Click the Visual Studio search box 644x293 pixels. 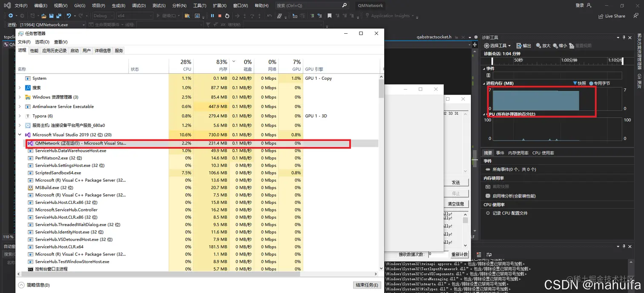(311, 6)
